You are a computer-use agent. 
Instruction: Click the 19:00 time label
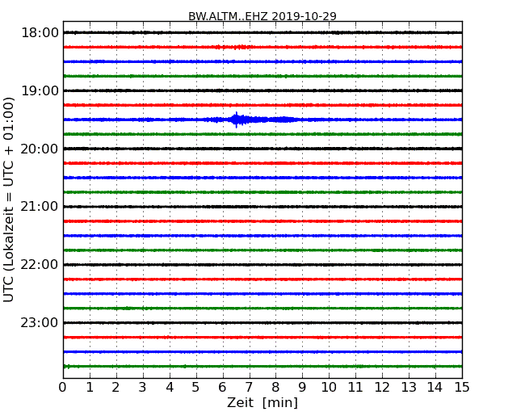coord(40,90)
